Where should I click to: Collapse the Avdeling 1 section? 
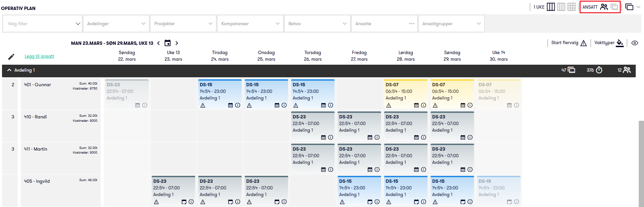pyautogui.click(x=9, y=70)
